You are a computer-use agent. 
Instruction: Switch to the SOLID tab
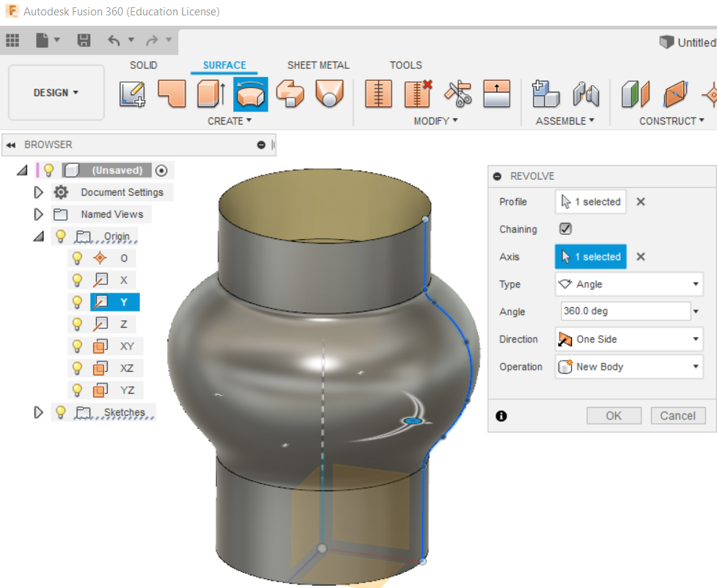tap(144, 65)
